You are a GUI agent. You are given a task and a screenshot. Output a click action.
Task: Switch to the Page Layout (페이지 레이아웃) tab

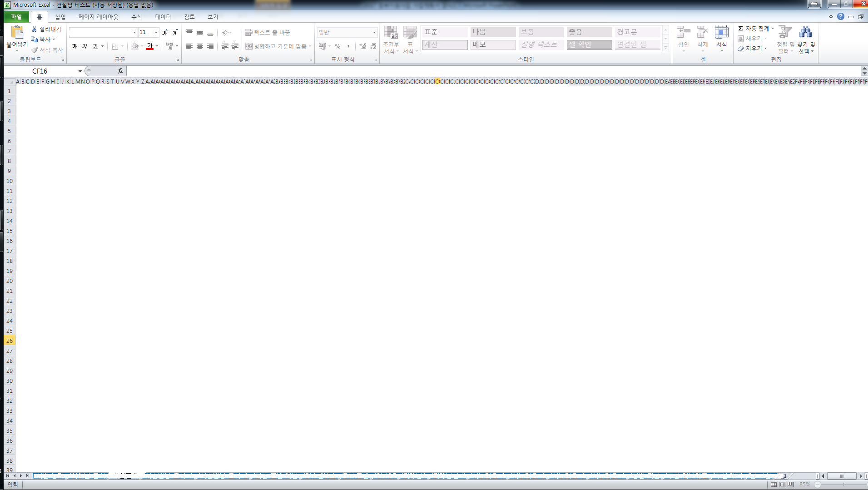[98, 17]
